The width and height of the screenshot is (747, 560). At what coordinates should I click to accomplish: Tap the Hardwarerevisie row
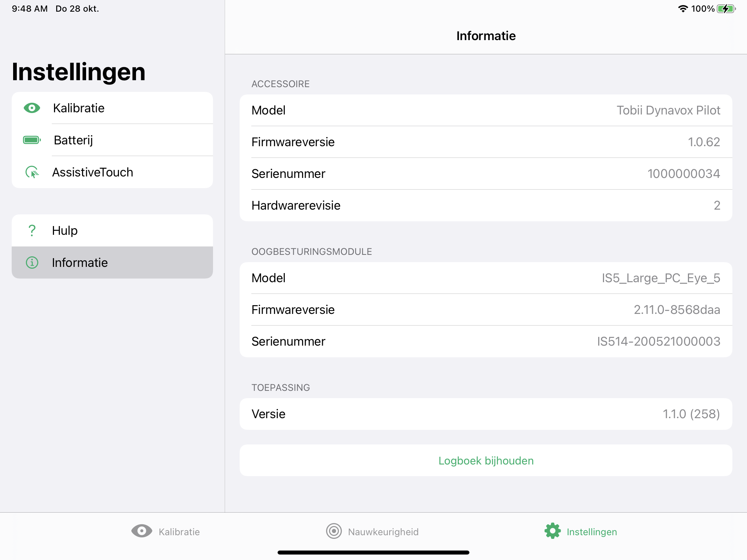(486, 205)
